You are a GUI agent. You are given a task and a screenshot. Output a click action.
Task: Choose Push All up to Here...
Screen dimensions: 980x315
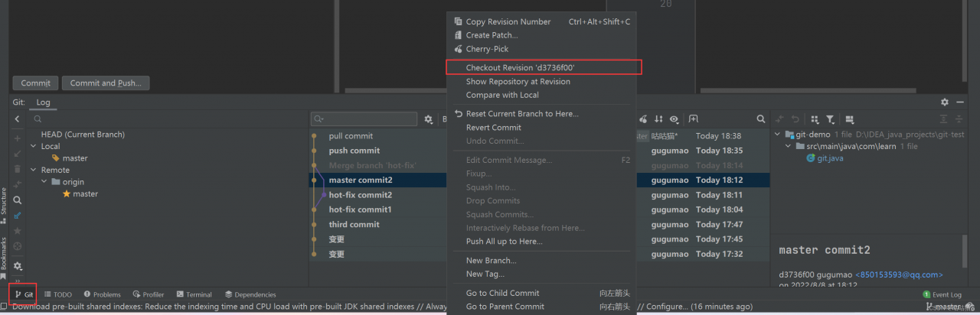[x=542, y=242]
